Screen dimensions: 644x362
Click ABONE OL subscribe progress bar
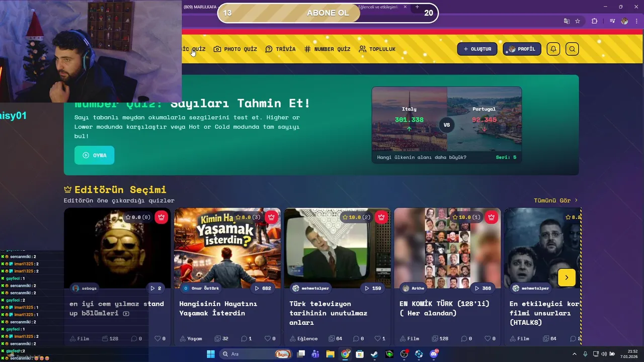point(328,13)
